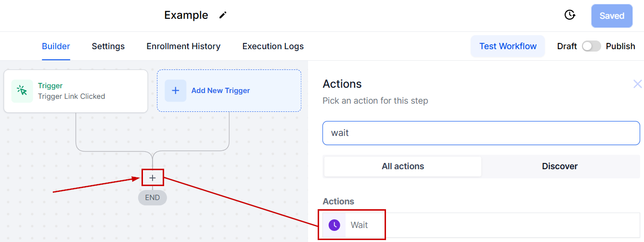
Task: Click the Test Workflow button
Action: (x=508, y=46)
